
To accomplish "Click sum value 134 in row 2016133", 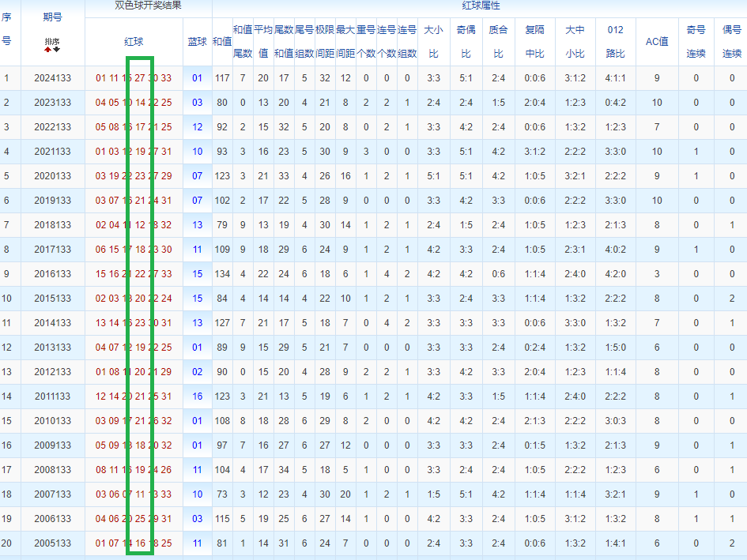I will (x=222, y=274).
